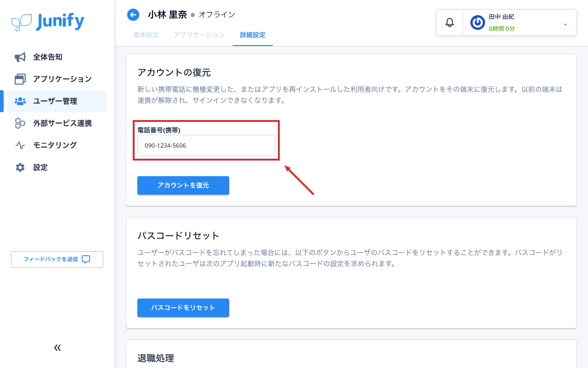588x368 pixels.
Task: Select the 詳細設定 tab
Action: [x=253, y=35]
